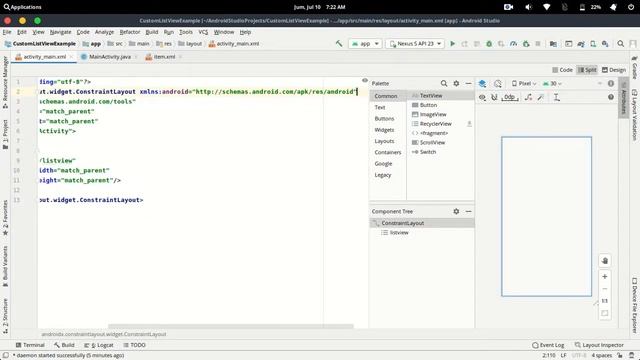Open Pixel device preview dropdown
Viewport: 640px width, 360px height.
(x=524, y=83)
